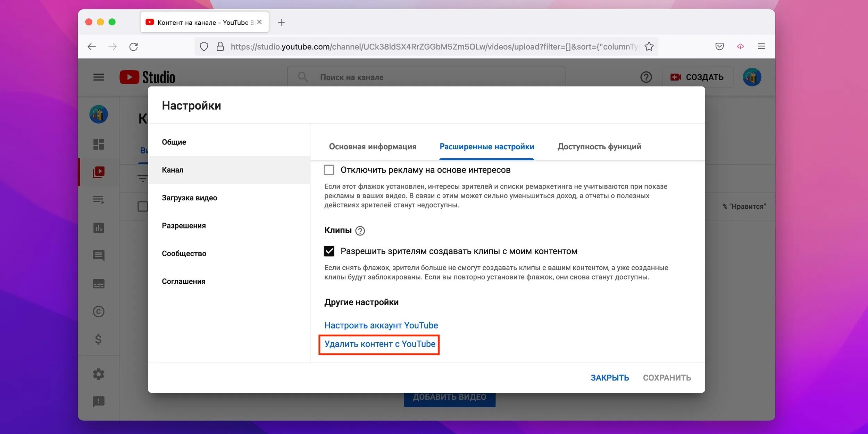The image size is (868, 434).
Task: Enable disable interest-based ads checkbox
Action: click(x=329, y=170)
